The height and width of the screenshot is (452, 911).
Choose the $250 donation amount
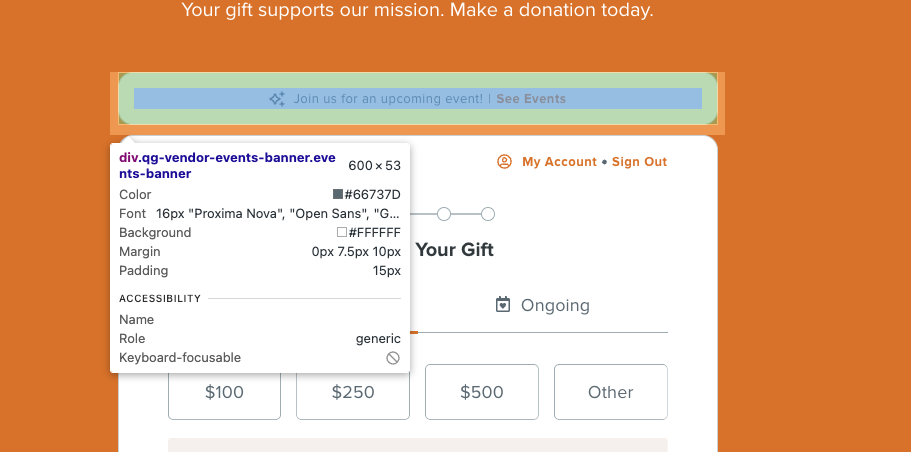[353, 392]
